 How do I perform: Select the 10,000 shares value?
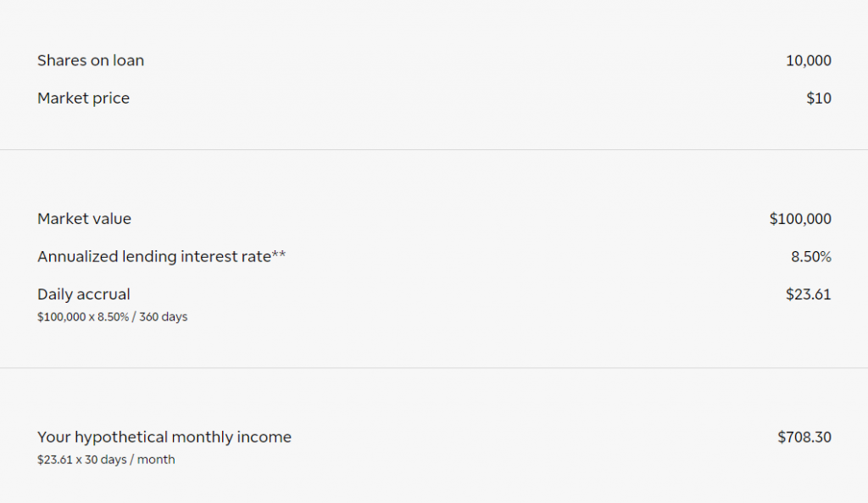[x=808, y=60]
